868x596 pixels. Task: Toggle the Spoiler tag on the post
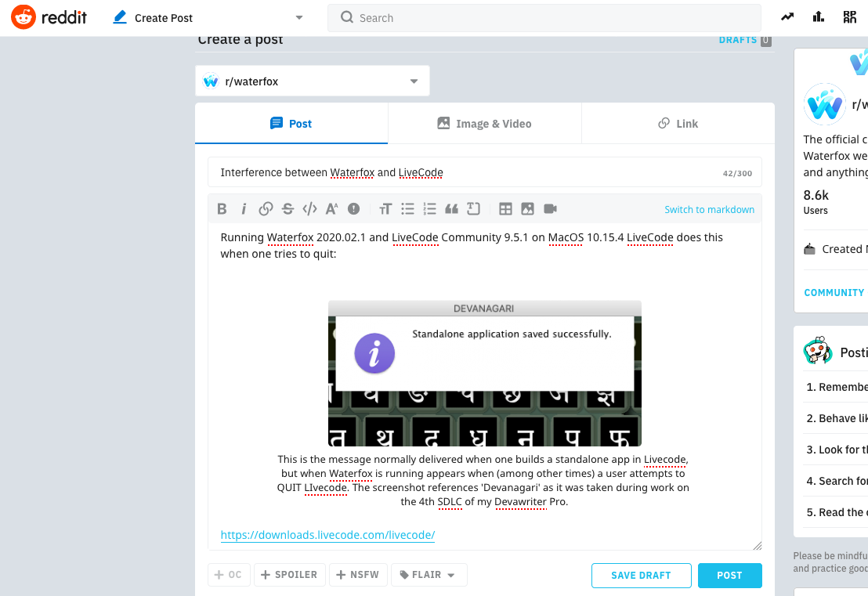click(288, 575)
